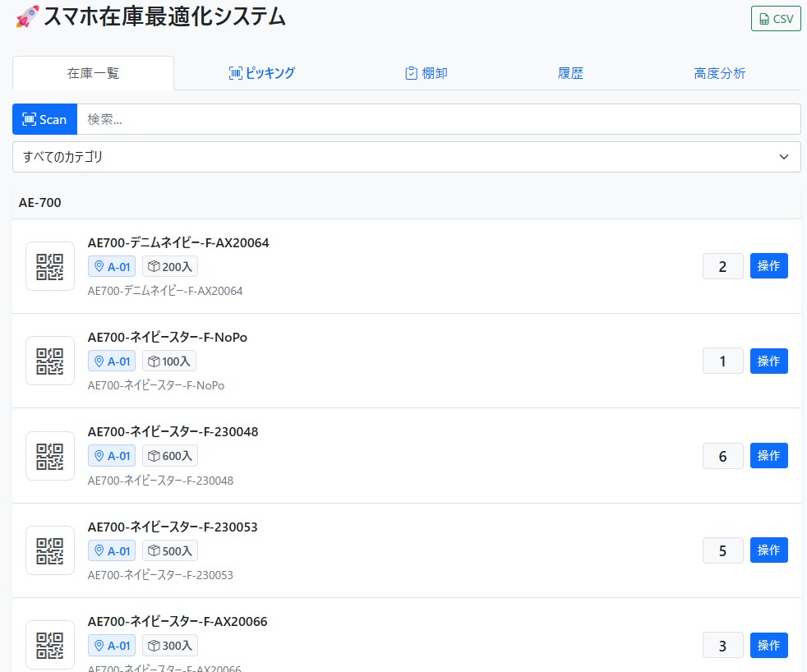
Task: Export inventory with the CSV button
Action: coord(776,19)
